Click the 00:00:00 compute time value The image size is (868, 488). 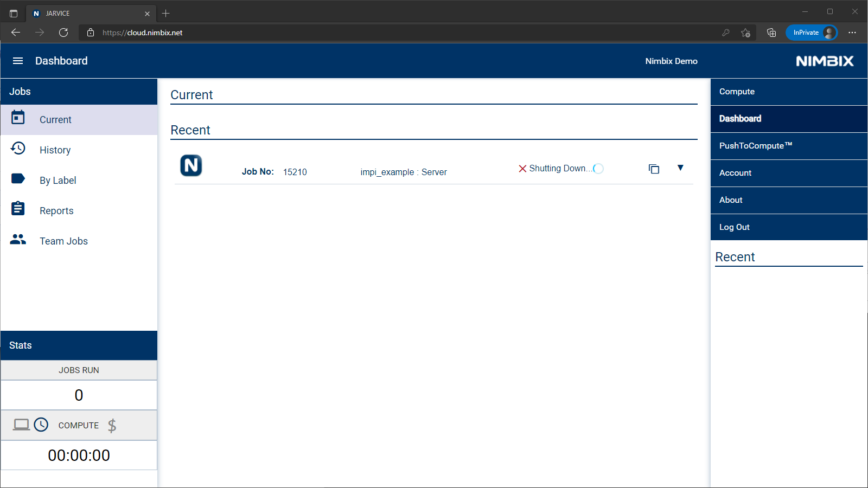pos(79,455)
